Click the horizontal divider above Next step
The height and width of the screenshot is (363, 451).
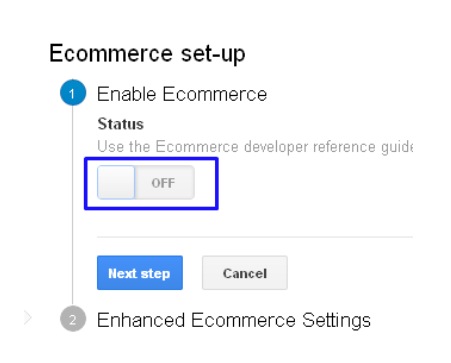[255, 237]
